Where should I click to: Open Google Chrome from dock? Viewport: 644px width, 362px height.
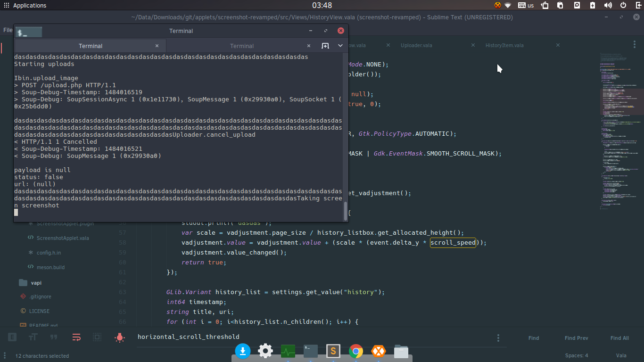pyautogui.click(x=356, y=351)
